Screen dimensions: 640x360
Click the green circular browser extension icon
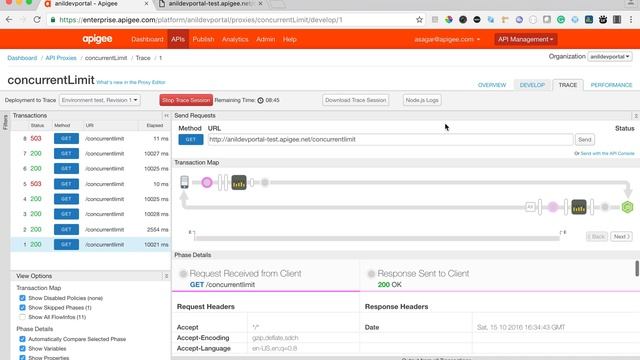click(561, 20)
